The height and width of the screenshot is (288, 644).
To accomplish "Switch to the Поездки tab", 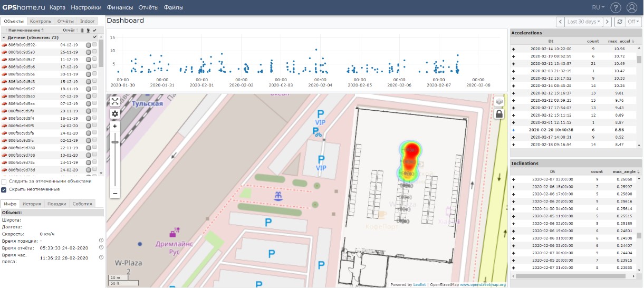I will (x=56, y=204).
